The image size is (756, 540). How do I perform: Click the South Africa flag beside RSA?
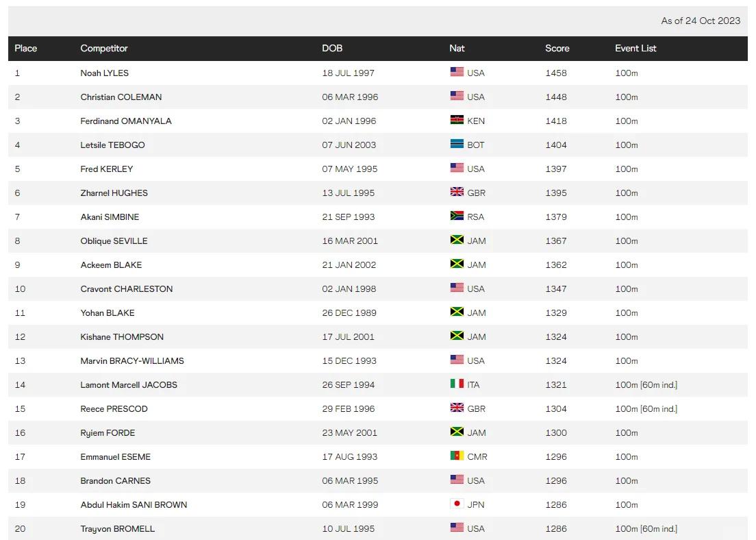click(x=457, y=216)
